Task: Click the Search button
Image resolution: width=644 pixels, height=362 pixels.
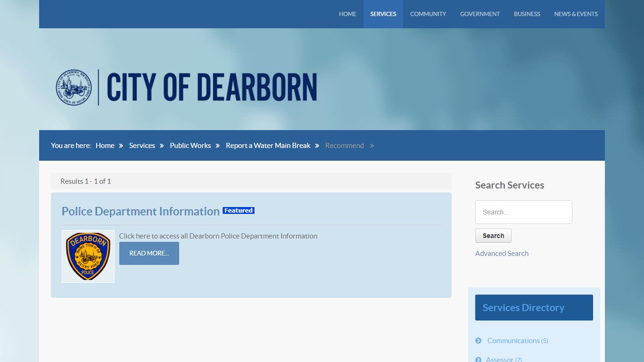Action: (493, 236)
